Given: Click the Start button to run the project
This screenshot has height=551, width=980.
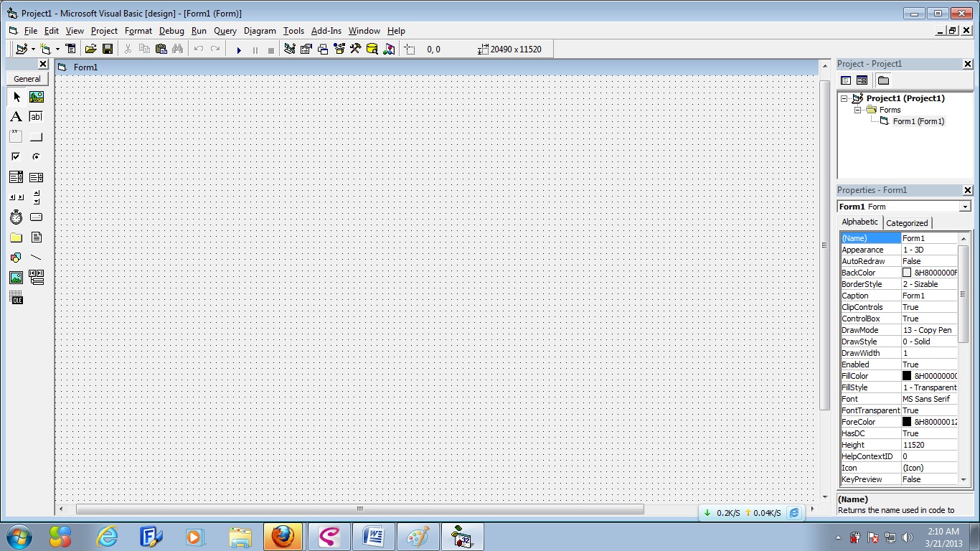Looking at the screenshot, I should (239, 49).
